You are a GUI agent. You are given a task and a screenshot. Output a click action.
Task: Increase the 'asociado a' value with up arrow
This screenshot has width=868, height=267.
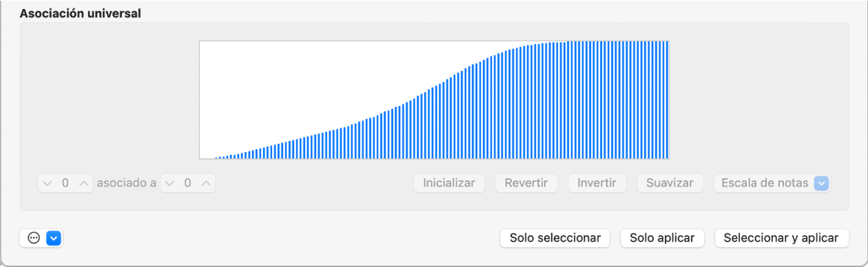tap(205, 184)
